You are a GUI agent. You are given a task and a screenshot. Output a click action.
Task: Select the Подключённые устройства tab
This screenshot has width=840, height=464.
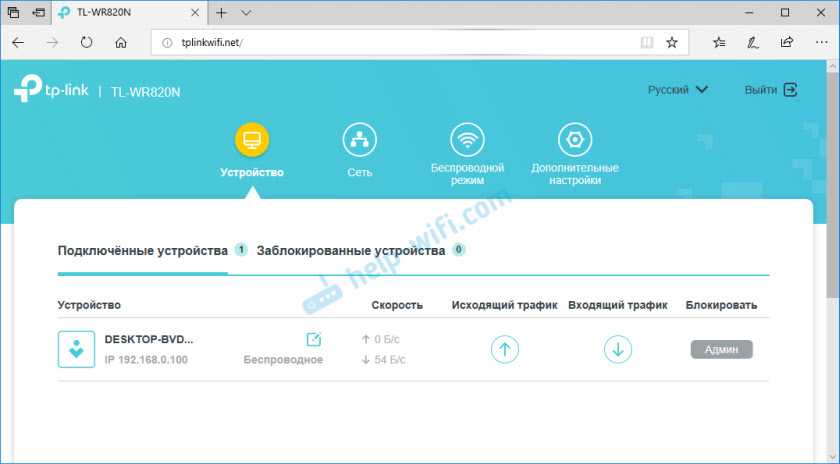[143, 251]
